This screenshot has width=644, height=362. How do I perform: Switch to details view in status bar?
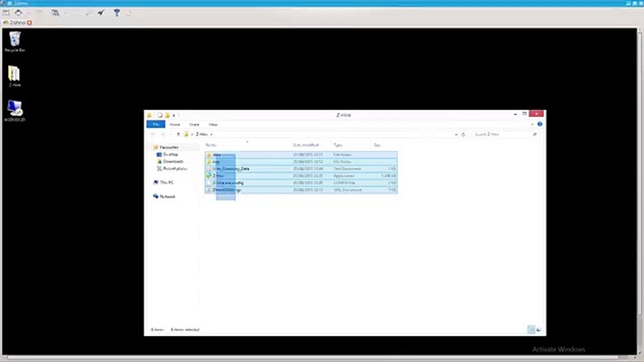click(531, 330)
